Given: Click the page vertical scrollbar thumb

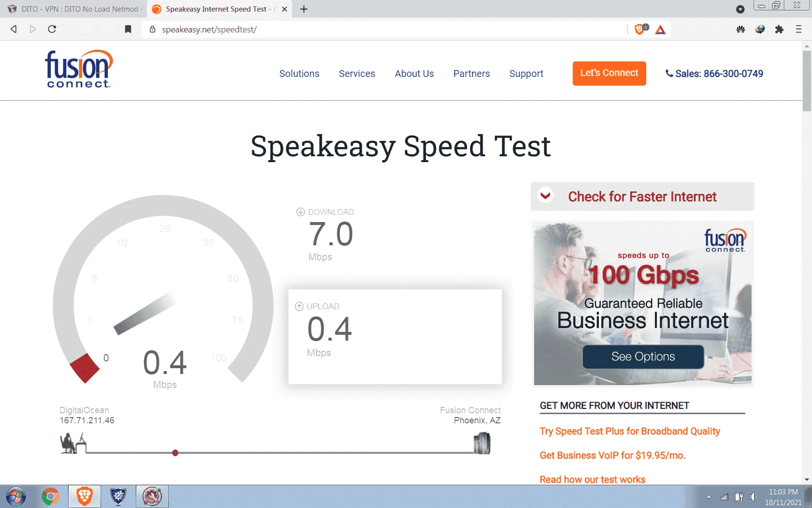Looking at the screenshot, I should 807,80.
